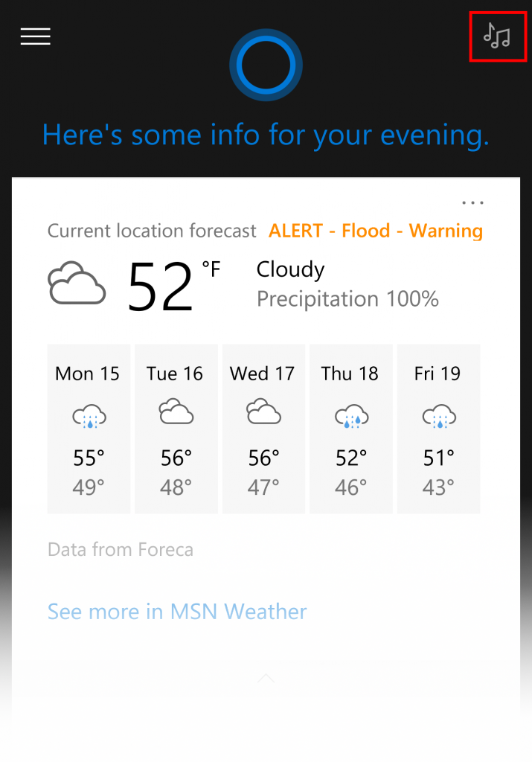Viewport: 532px width, 762px height.
Task: Tap the evening info greeting text
Action: coord(266,135)
